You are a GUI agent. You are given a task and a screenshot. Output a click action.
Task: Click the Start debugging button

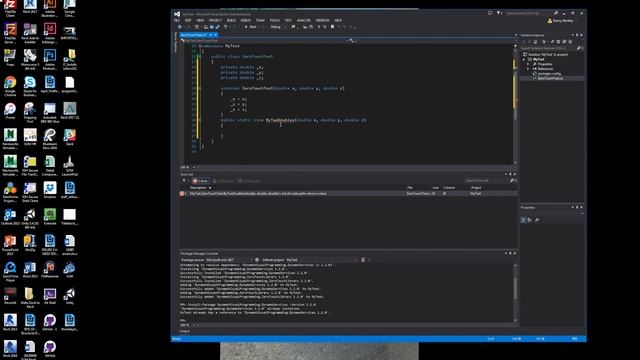(x=251, y=27)
